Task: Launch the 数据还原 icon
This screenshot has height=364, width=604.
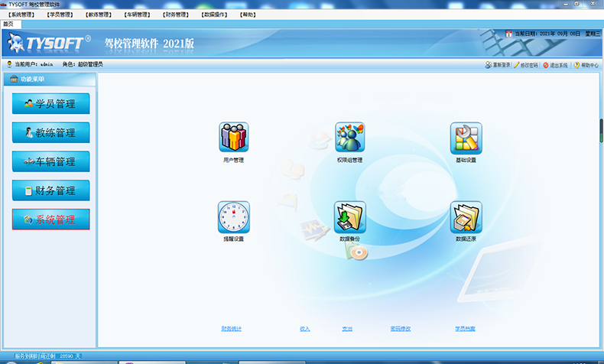Action: 466,216
